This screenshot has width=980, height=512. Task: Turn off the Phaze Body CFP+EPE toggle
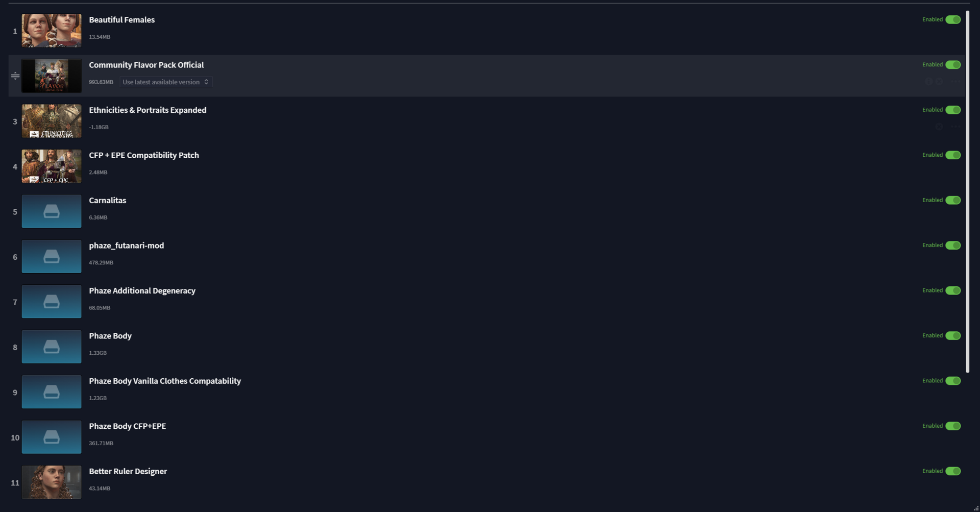click(x=953, y=426)
